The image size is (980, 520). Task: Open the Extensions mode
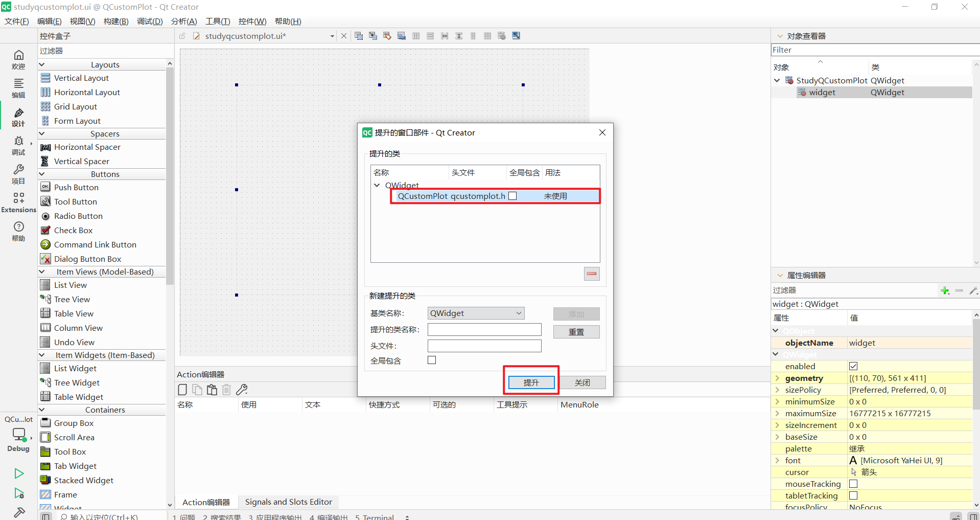[x=18, y=202]
